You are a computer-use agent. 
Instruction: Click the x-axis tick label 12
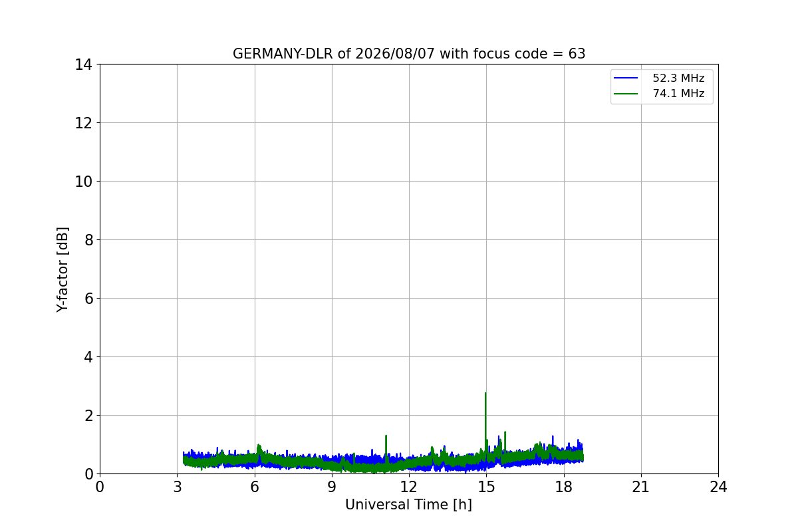click(x=409, y=486)
